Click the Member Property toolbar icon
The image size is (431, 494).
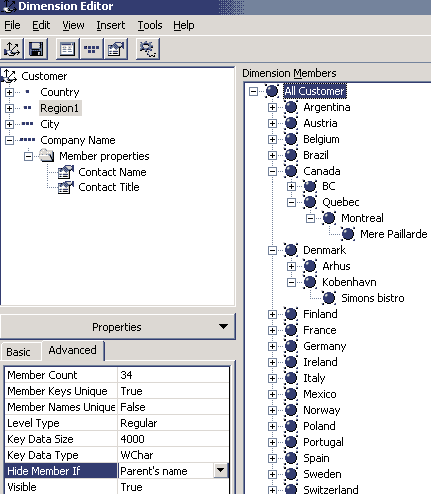[116, 49]
